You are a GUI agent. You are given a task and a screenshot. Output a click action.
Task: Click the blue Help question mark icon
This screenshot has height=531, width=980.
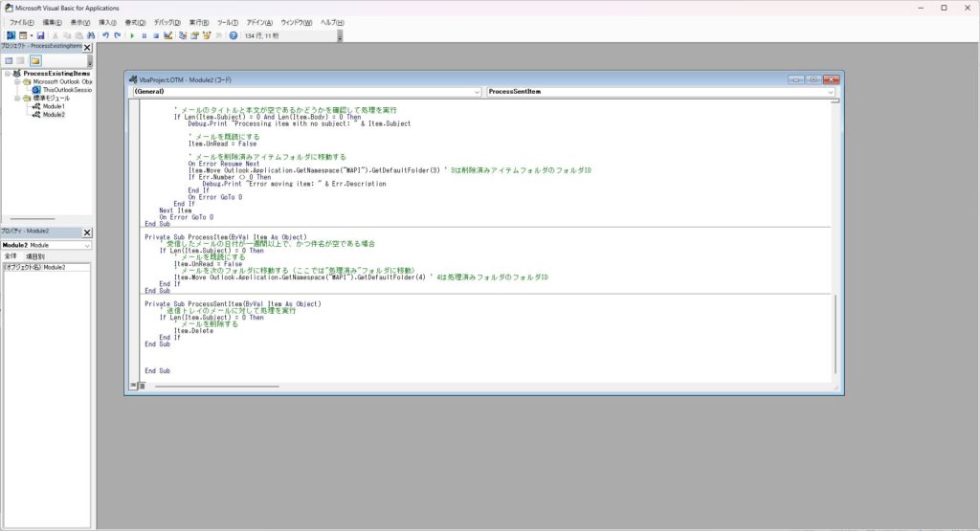233,35
